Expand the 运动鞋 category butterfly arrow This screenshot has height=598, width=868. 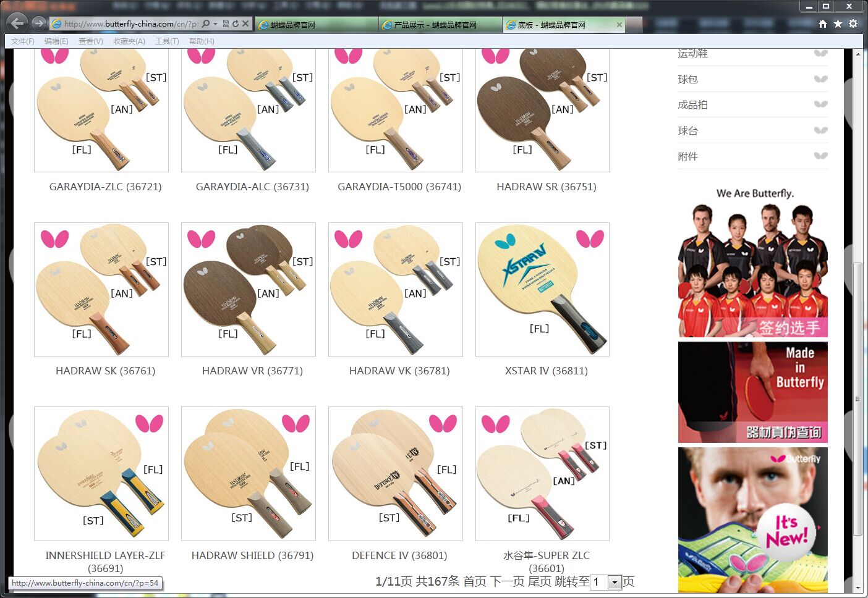tap(820, 53)
